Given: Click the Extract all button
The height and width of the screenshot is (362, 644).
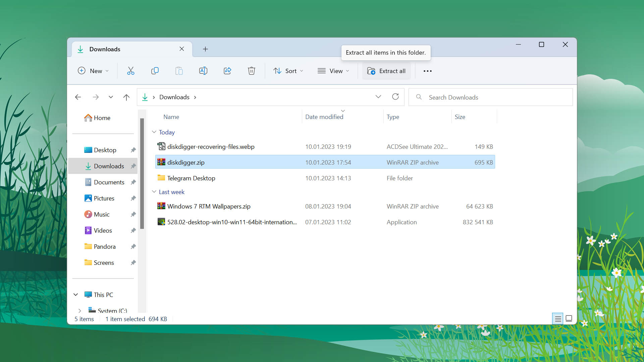Looking at the screenshot, I should (386, 71).
